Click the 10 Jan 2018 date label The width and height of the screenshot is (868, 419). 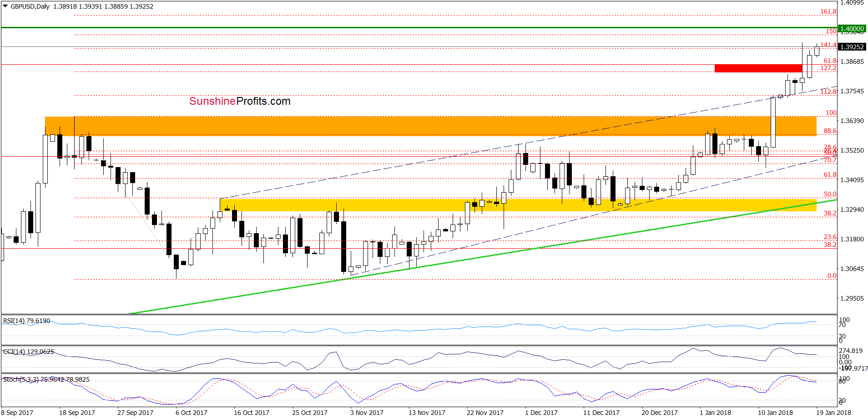775,413
